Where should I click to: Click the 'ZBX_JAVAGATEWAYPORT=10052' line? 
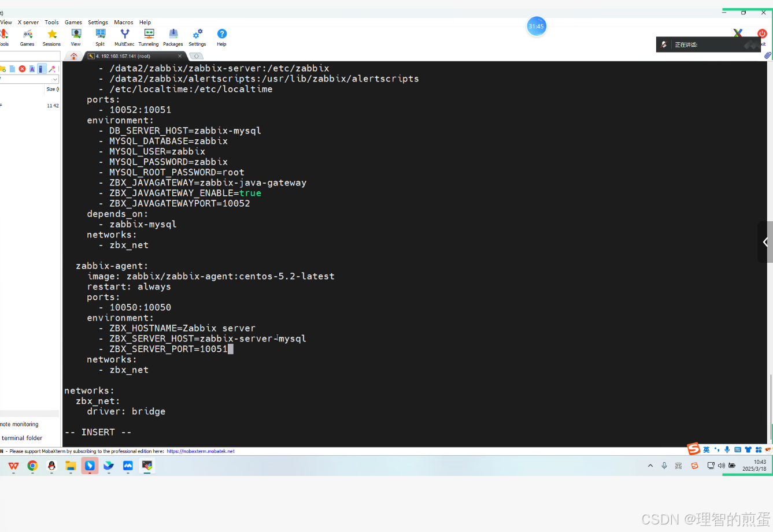pyautogui.click(x=179, y=203)
